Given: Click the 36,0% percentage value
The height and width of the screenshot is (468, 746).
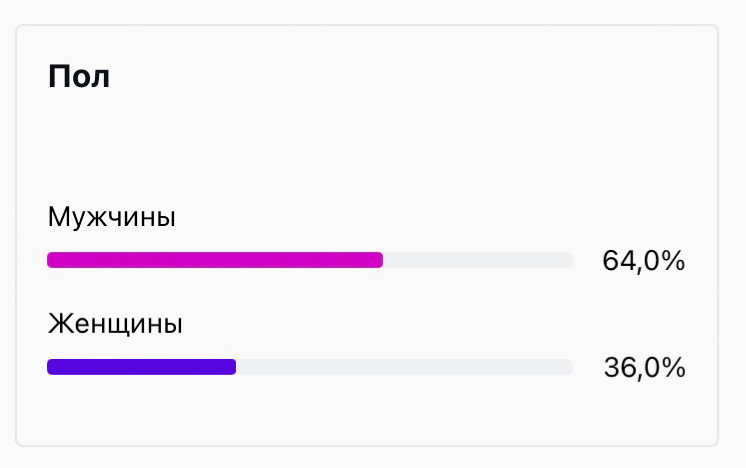Looking at the screenshot, I should (644, 368).
